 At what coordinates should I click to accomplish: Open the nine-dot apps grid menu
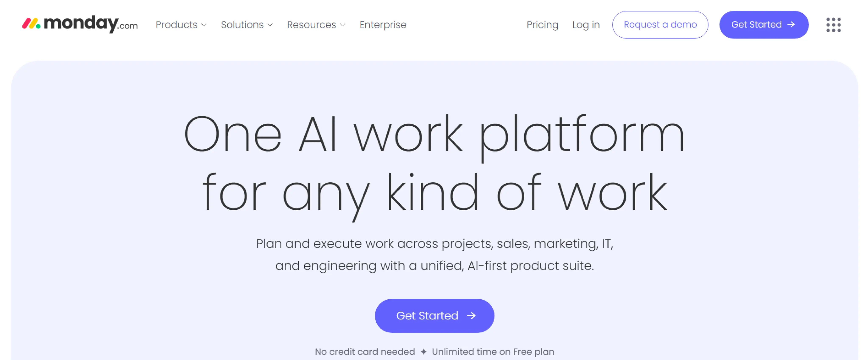pyautogui.click(x=833, y=25)
